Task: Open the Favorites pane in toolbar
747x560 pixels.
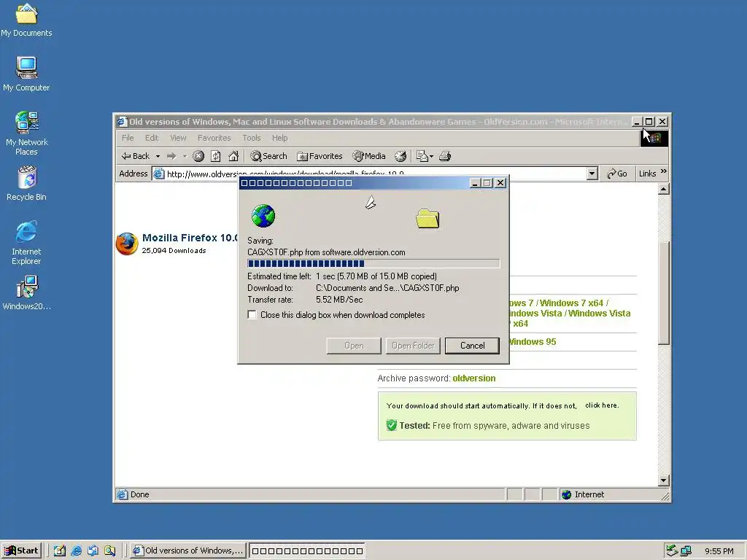Action: click(320, 156)
